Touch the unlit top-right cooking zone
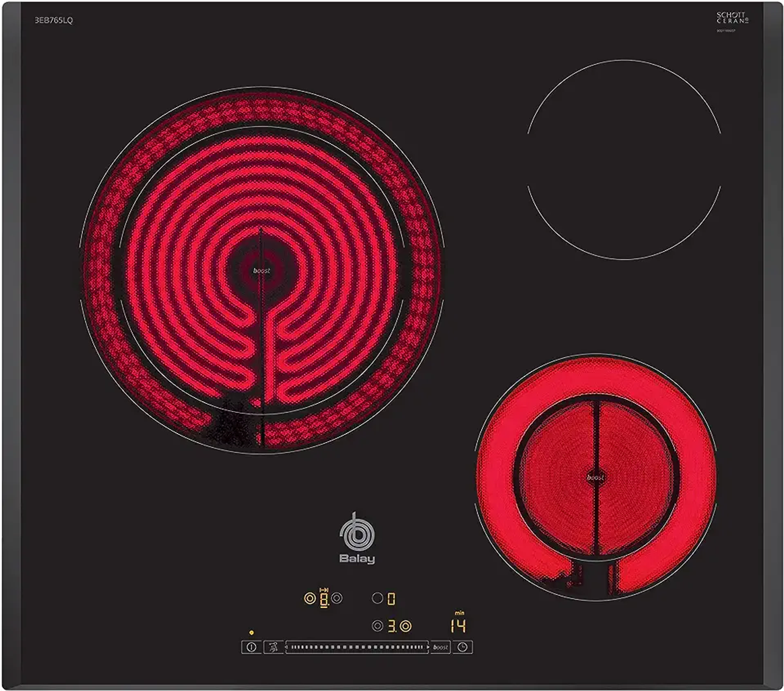This screenshot has height=691, width=784. [x=624, y=160]
